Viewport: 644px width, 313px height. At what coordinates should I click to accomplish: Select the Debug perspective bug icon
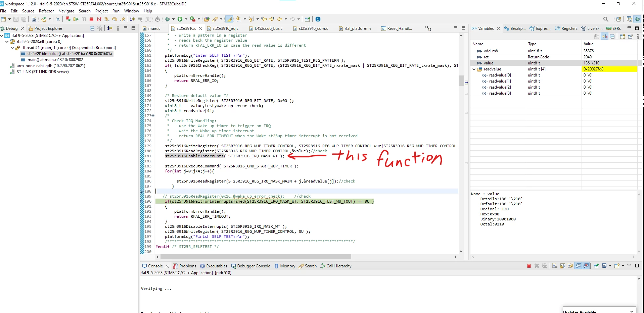point(637,19)
